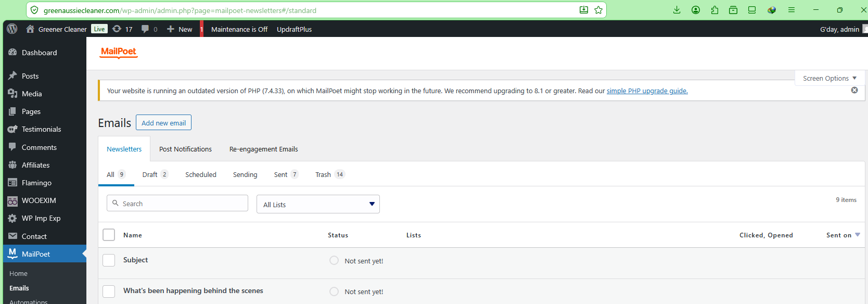
Task: Switch to the Post Notifications tab
Action: 185,149
